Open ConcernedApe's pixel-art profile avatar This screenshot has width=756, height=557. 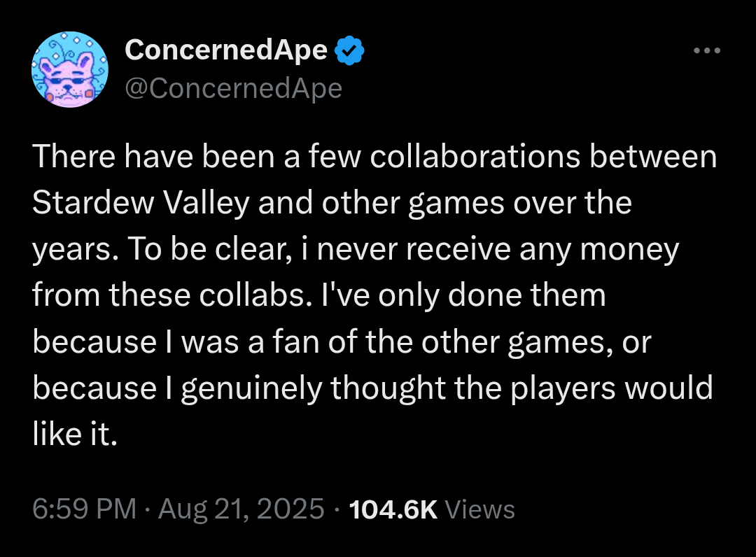[69, 69]
